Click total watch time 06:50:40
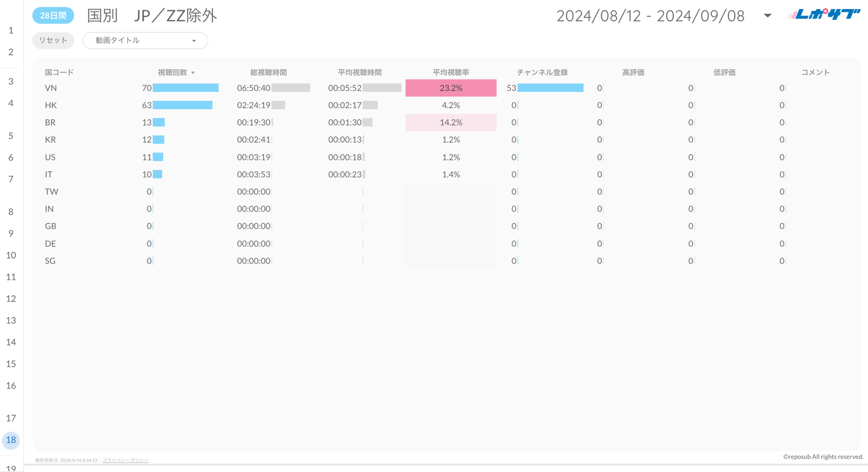 point(253,88)
